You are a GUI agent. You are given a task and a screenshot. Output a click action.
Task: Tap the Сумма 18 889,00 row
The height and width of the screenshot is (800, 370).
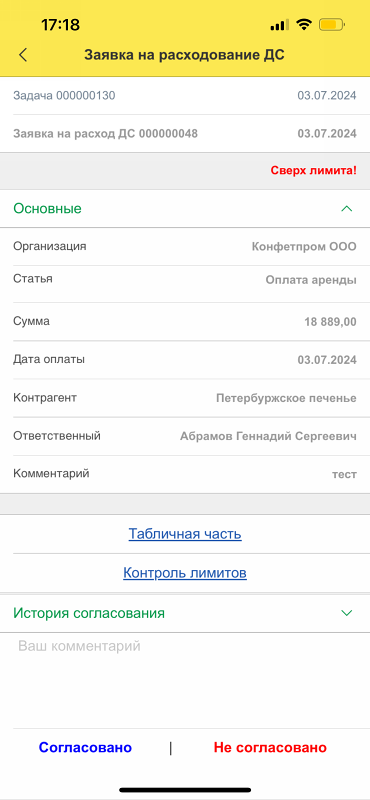click(185, 322)
